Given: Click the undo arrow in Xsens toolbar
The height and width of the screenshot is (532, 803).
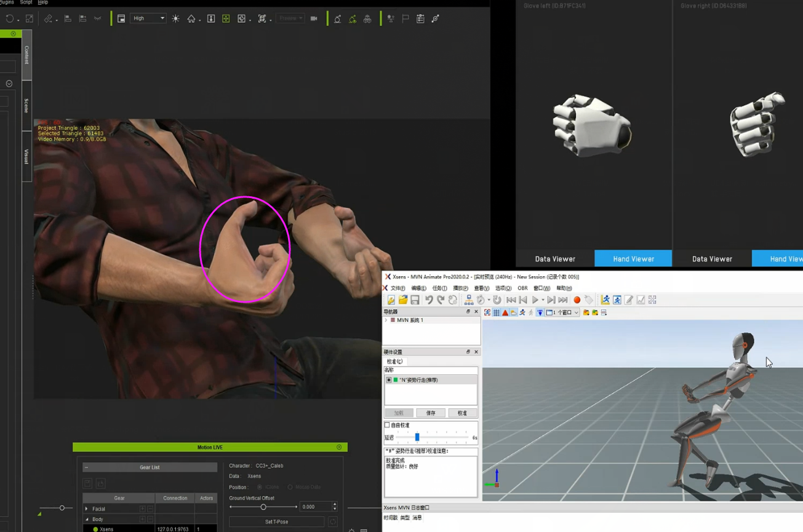Looking at the screenshot, I should pyautogui.click(x=429, y=300).
